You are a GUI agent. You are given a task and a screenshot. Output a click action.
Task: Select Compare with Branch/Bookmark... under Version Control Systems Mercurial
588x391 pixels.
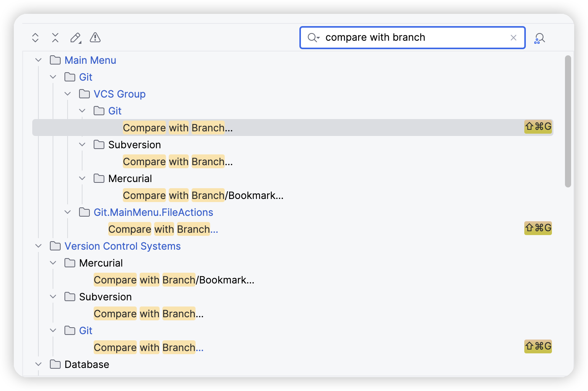(x=174, y=280)
